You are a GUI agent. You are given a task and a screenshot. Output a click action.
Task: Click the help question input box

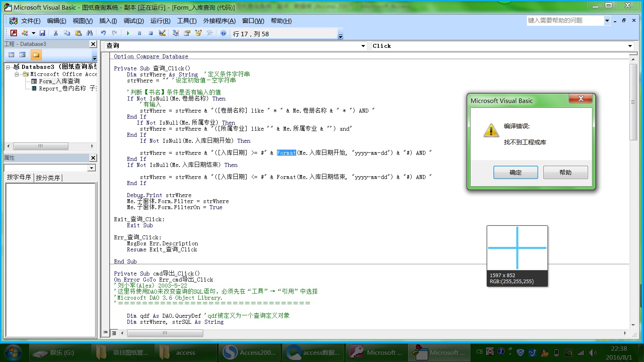click(x=566, y=21)
